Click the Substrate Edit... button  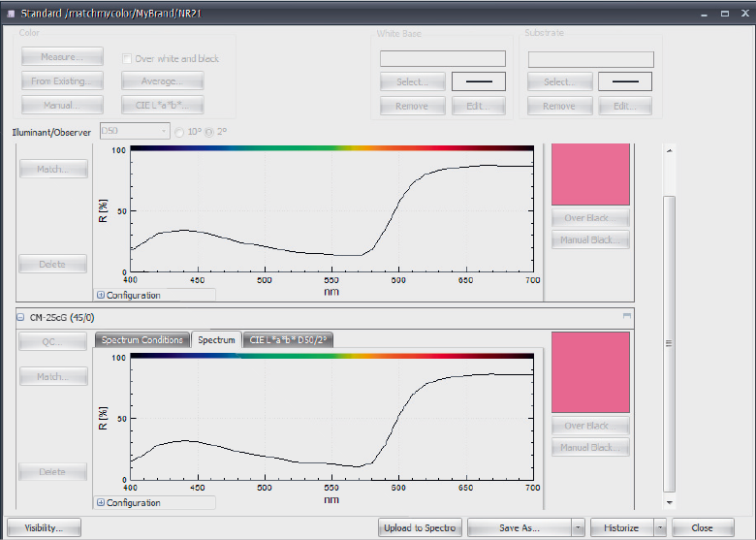(x=625, y=106)
